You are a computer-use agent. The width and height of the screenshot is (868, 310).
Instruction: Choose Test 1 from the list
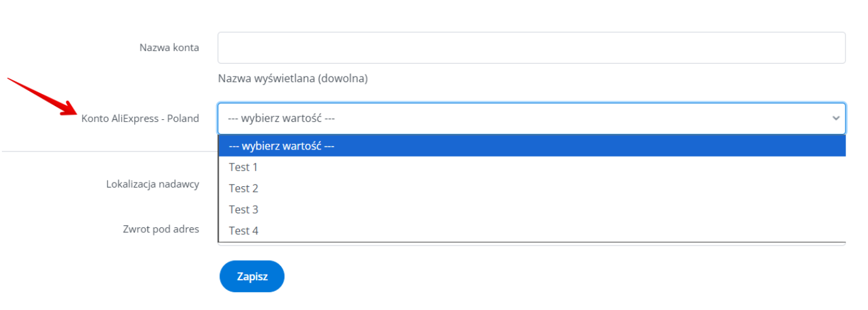click(243, 167)
